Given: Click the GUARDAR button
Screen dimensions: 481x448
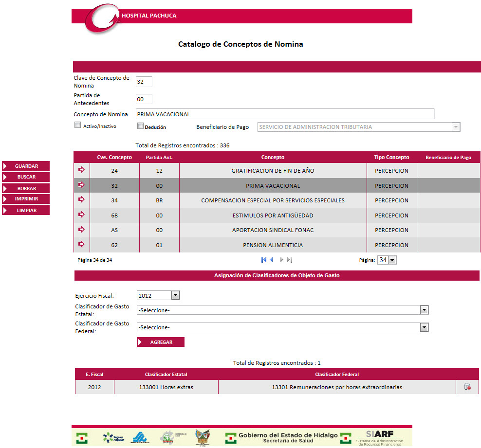Looking at the screenshot, I should (x=26, y=166).
